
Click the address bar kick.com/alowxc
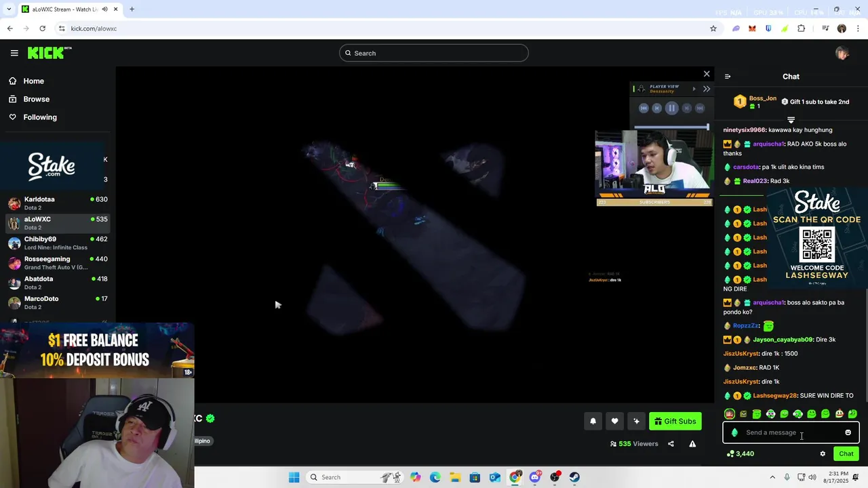94,28
